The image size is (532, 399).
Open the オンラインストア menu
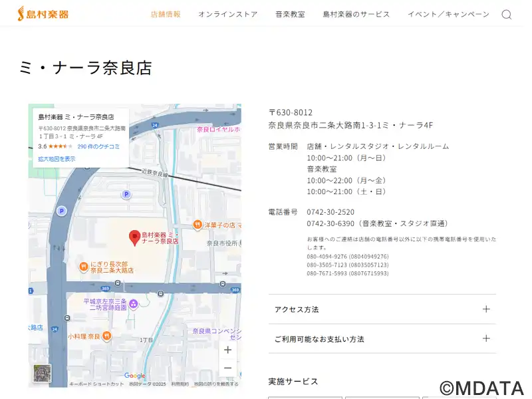pyautogui.click(x=227, y=14)
